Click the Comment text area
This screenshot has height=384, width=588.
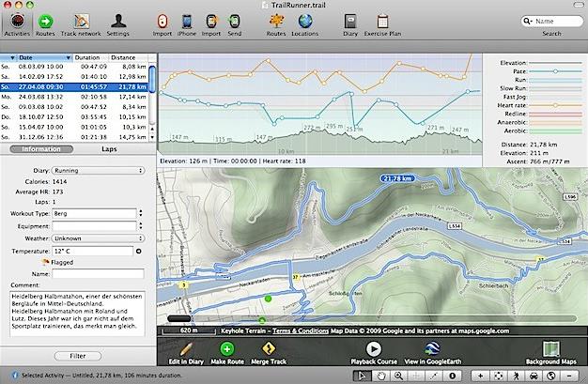click(78, 313)
